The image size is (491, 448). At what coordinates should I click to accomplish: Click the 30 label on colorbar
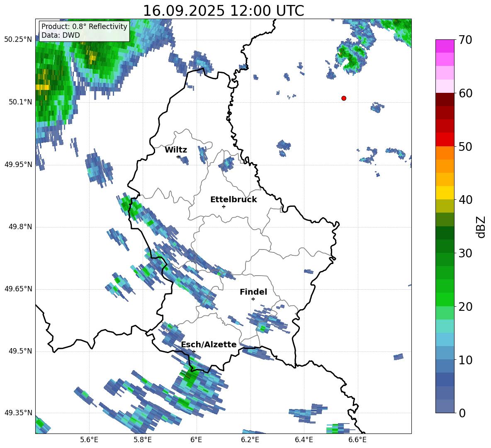point(465,253)
